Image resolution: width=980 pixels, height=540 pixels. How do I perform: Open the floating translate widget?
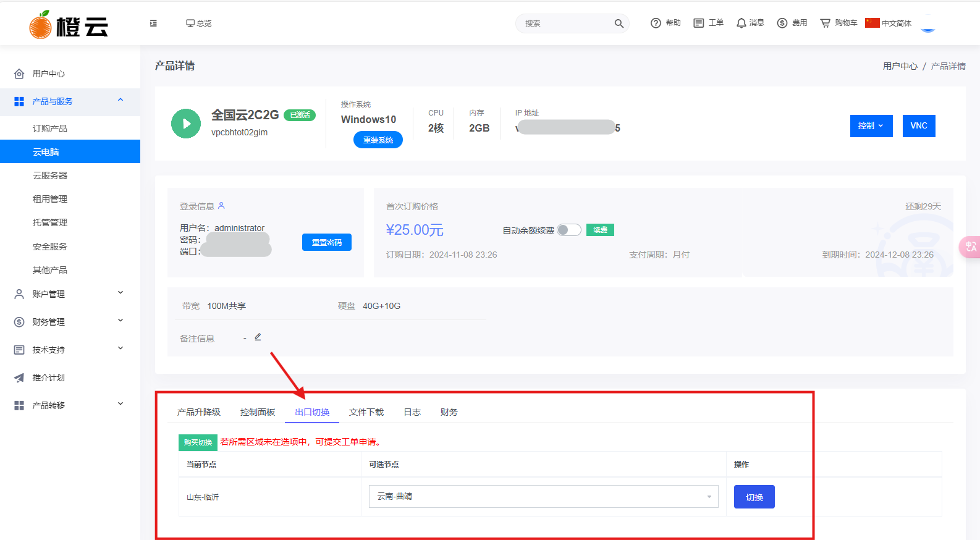[970, 247]
